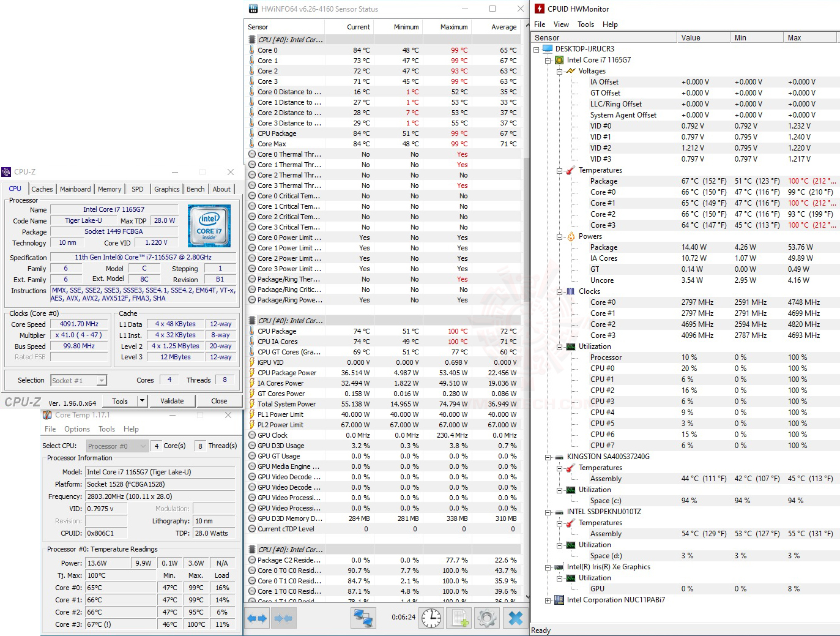Click the Intel Iris Xe Graphics card icon

point(559,567)
